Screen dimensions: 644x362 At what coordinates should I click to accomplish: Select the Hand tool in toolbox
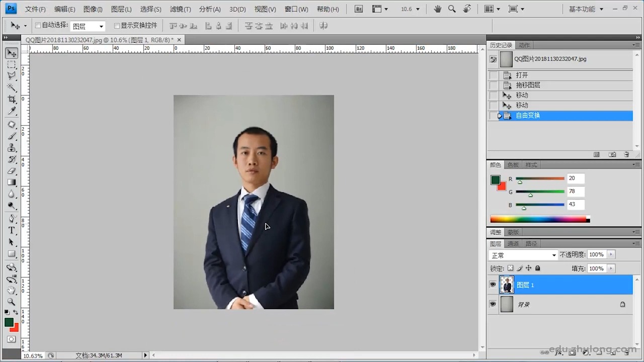pos(12,290)
